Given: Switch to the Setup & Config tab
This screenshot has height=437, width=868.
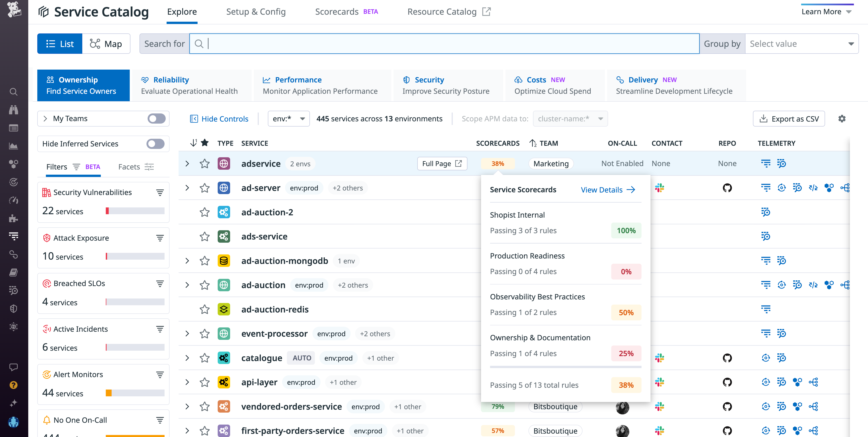Looking at the screenshot, I should click(256, 12).
